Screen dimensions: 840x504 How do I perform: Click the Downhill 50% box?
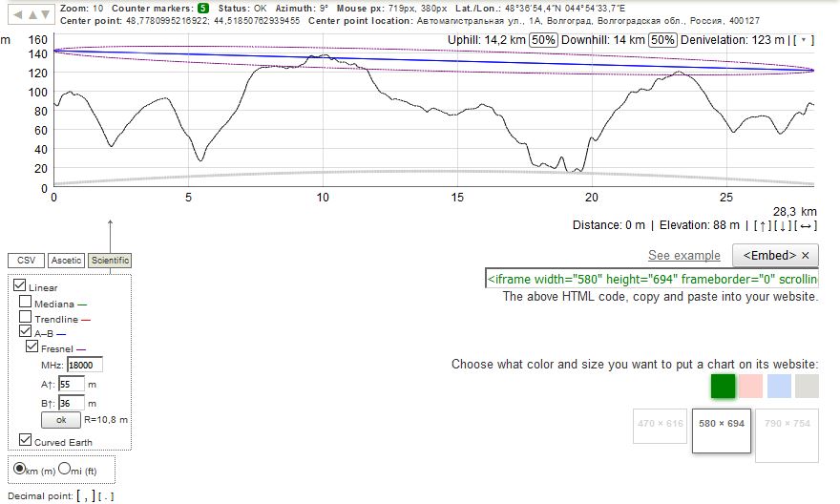[x=661, y=40]
